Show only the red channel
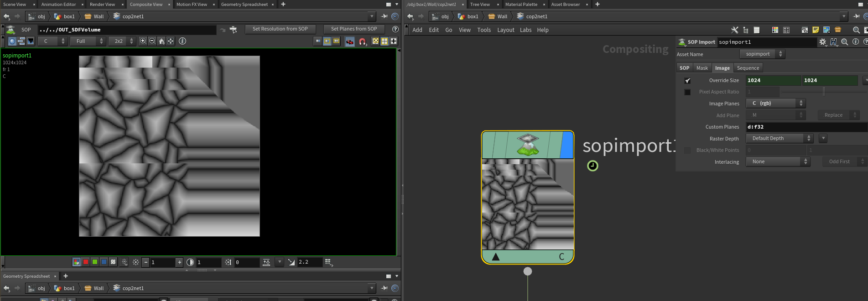868x301 pixels. (86, 262)
